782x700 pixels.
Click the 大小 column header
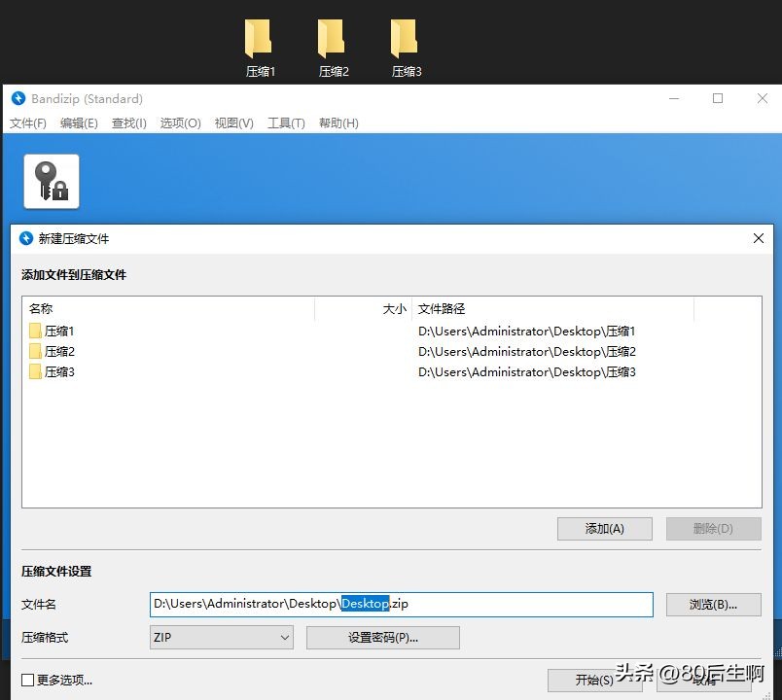click(x=394, y=308)
